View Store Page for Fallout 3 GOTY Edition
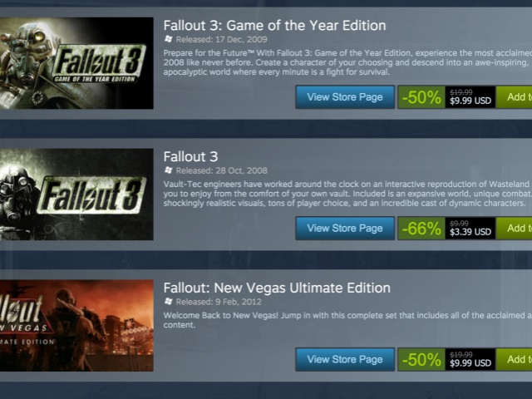 345,97
